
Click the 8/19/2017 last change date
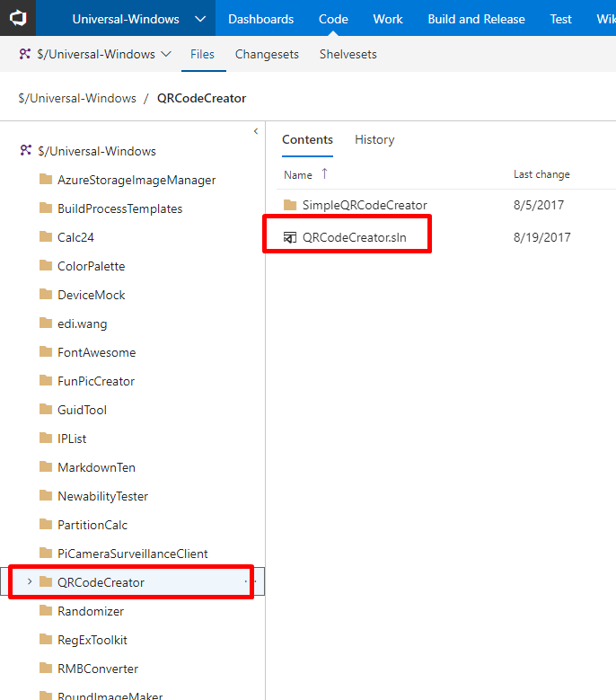(542, 237)
